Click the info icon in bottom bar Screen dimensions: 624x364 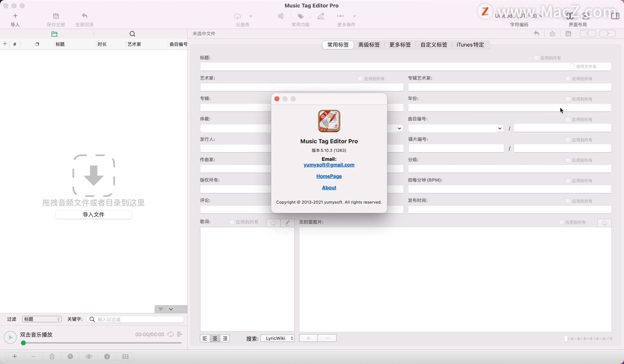[107, 357]
